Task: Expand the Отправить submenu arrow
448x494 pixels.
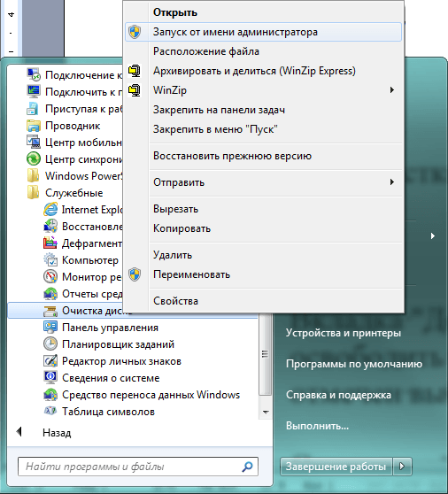Action: coord(392,182)
